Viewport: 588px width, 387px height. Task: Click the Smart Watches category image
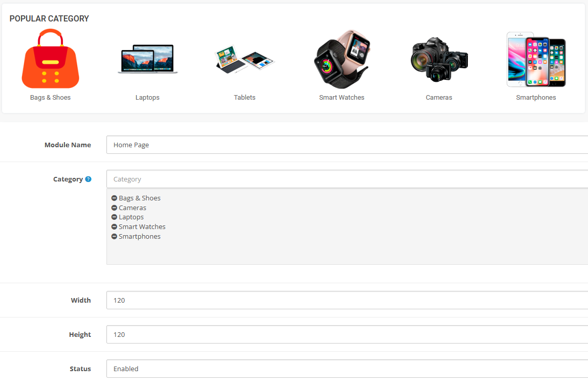coord(342,59)
